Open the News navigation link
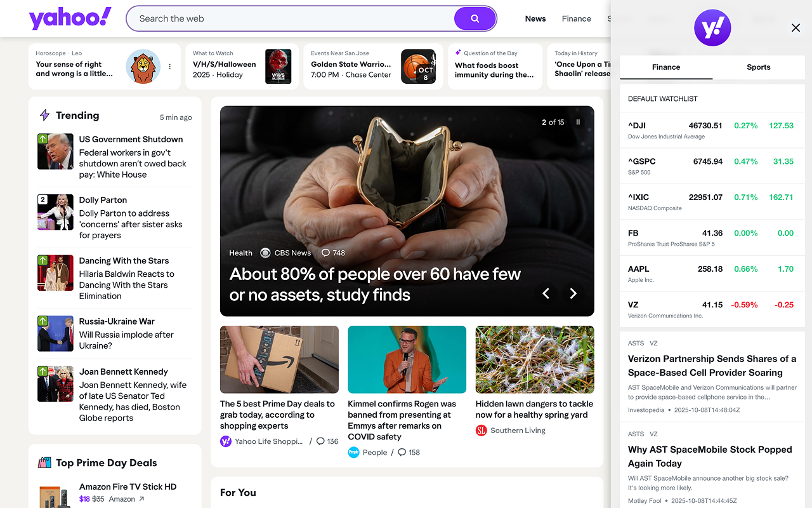 click(535, 18)
